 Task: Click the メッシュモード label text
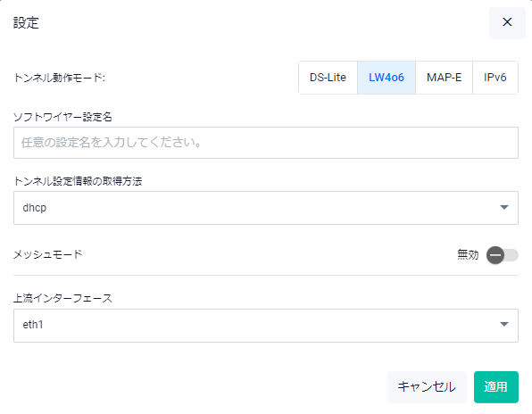pos(48,254)
